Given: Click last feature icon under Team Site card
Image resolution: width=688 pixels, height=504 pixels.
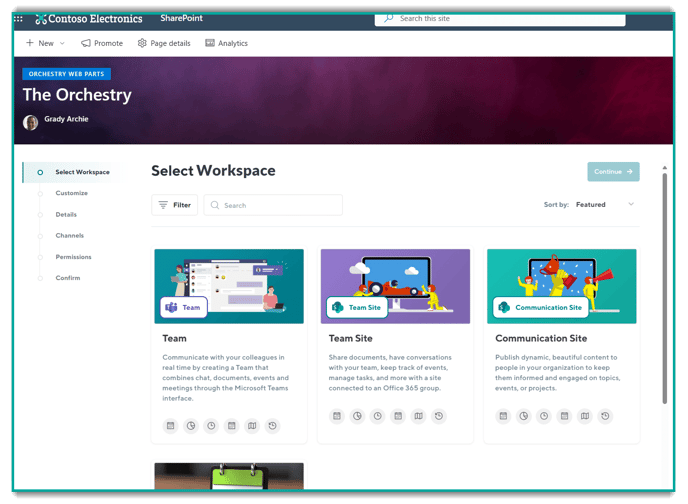Looking at the screenshot, I should click(439, 416).
